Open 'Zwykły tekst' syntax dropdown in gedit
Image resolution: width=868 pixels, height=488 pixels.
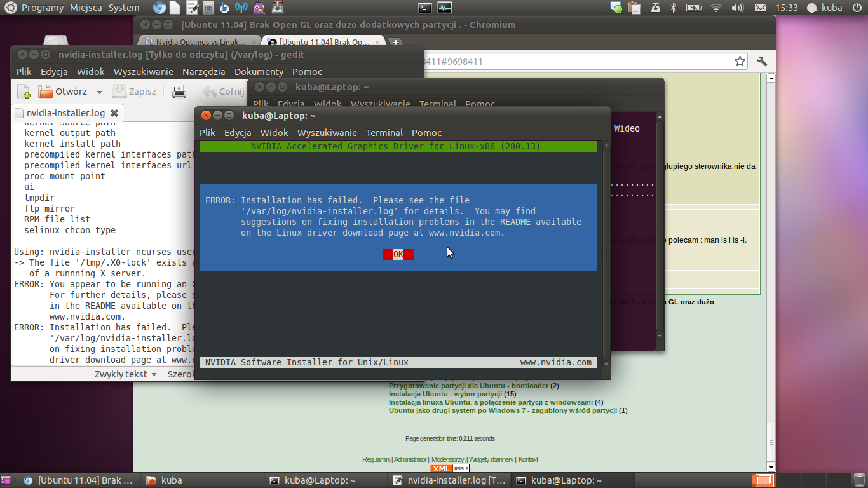click(125, 374)
